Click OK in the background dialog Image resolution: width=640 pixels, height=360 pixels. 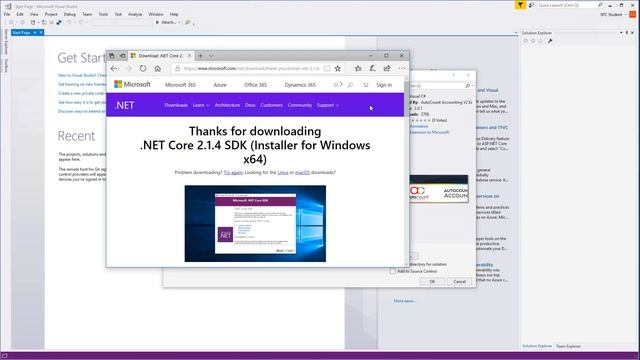[432, 282]
